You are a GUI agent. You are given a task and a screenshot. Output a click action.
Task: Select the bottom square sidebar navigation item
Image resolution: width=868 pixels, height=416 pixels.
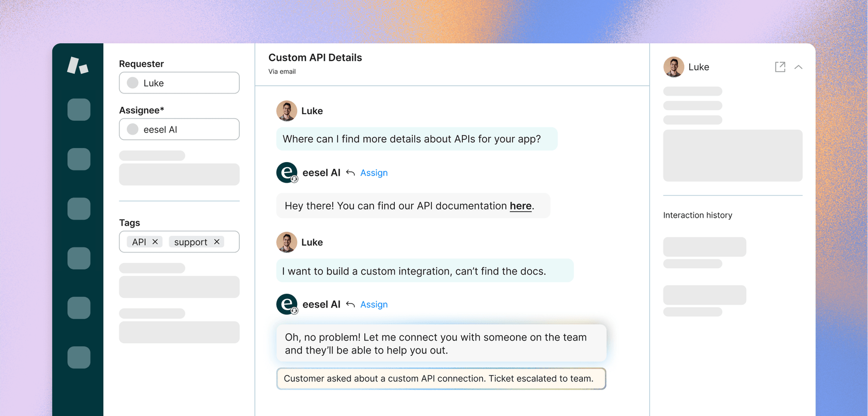[x=79, y=357]
